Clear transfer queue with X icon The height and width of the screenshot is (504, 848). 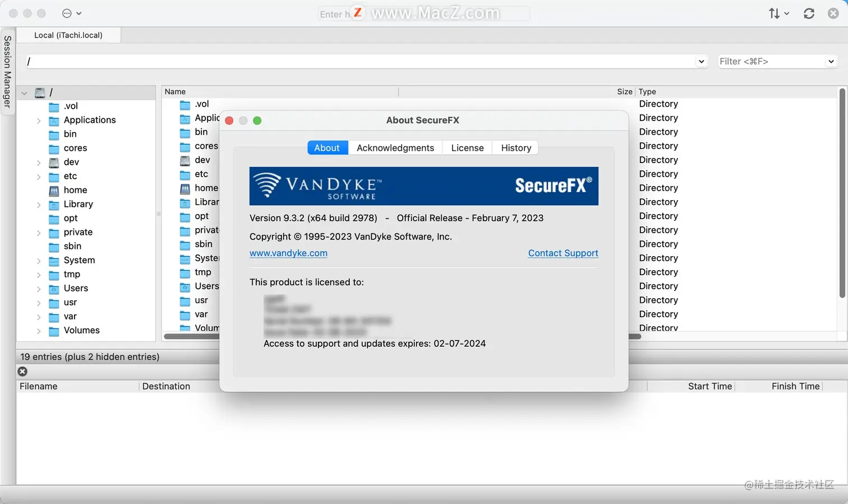pyautogui.click(x=22, y=371)
